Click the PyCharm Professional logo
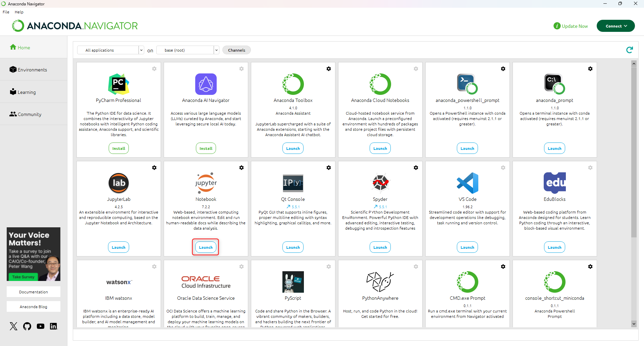 (119, 84)
